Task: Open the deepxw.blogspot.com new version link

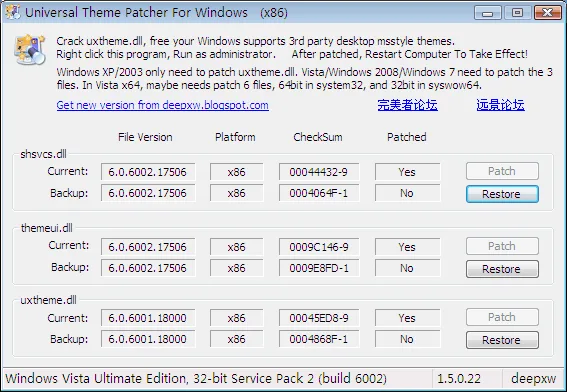Action: point(162,105)
